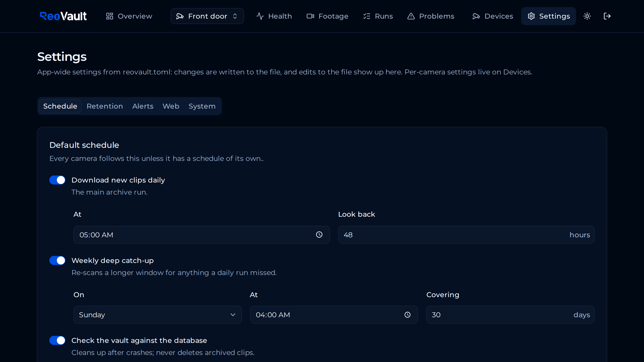Click the Footage video camera icon
The height and width of the screenshot is (362, 644).
310,16
